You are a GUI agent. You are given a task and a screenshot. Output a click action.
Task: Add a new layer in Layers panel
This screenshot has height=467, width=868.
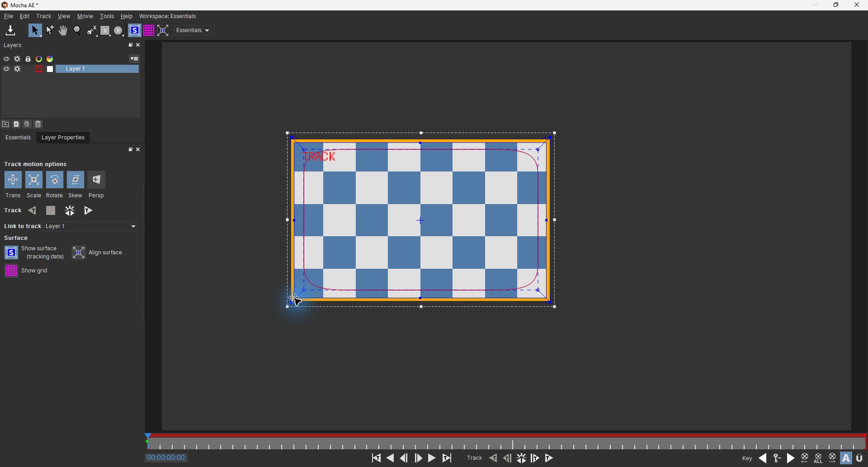pos(16,124)
